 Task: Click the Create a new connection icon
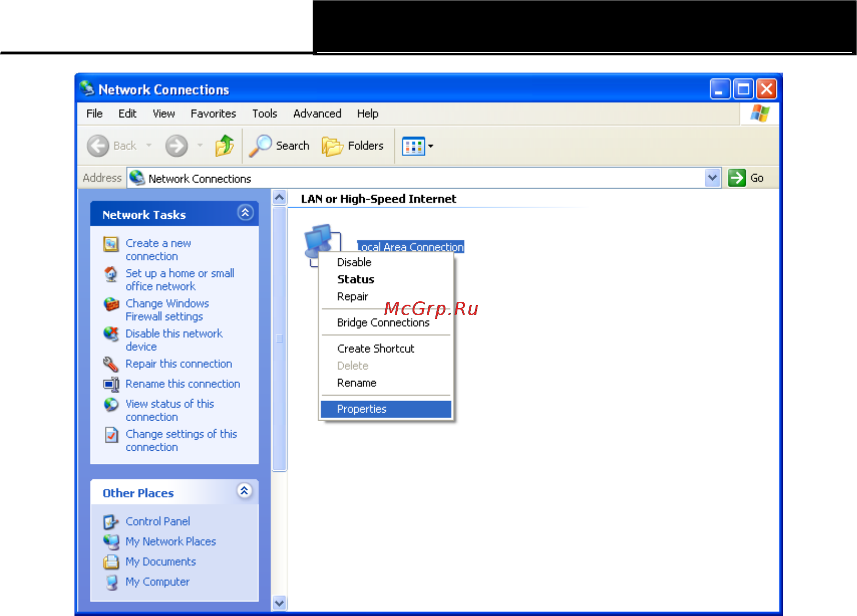(111, 244)
